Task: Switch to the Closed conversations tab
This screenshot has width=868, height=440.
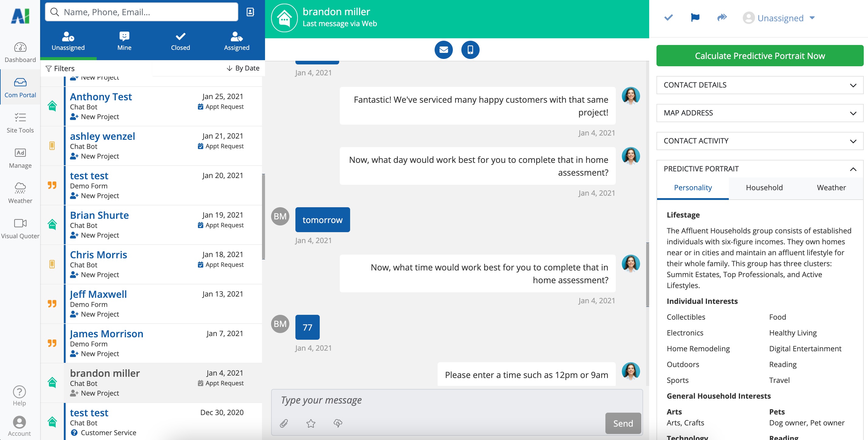Action: 180,41
